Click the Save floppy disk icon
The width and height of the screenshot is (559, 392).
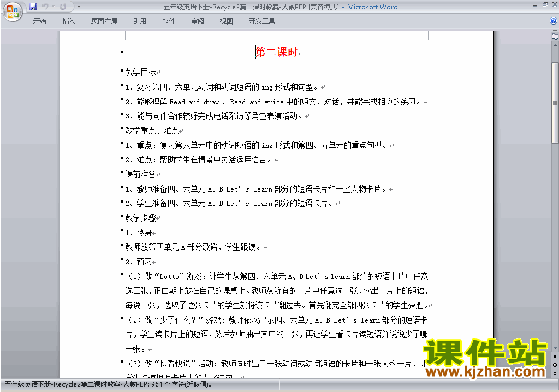pyautogui.click(x=33, y=7)
